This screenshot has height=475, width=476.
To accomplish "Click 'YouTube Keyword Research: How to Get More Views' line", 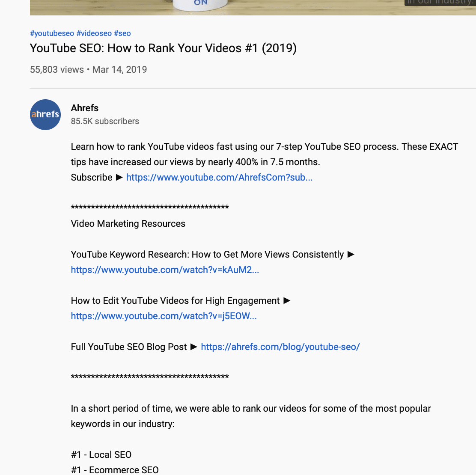I will (x=212, y=254).
